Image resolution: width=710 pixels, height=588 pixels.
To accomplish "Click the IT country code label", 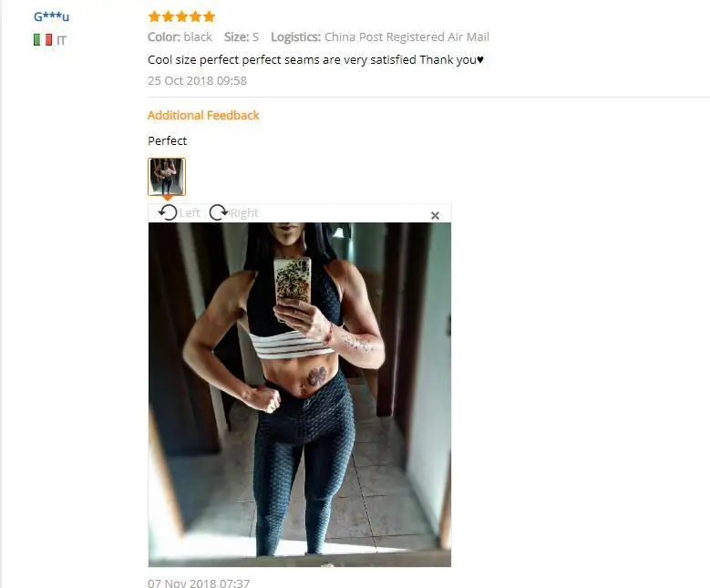I will point(62,40).
